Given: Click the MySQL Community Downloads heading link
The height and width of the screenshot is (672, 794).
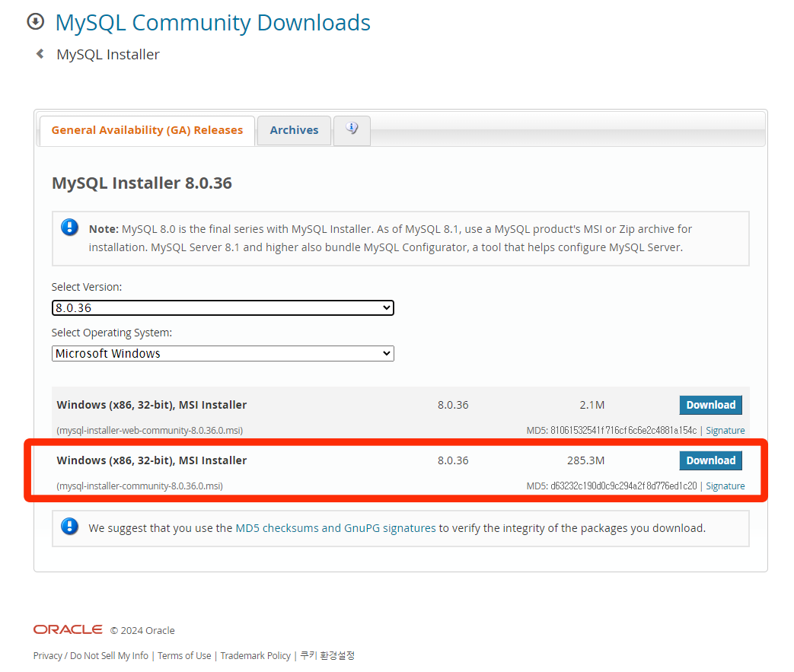Looking at the screenshot, I should coord(212,23).
